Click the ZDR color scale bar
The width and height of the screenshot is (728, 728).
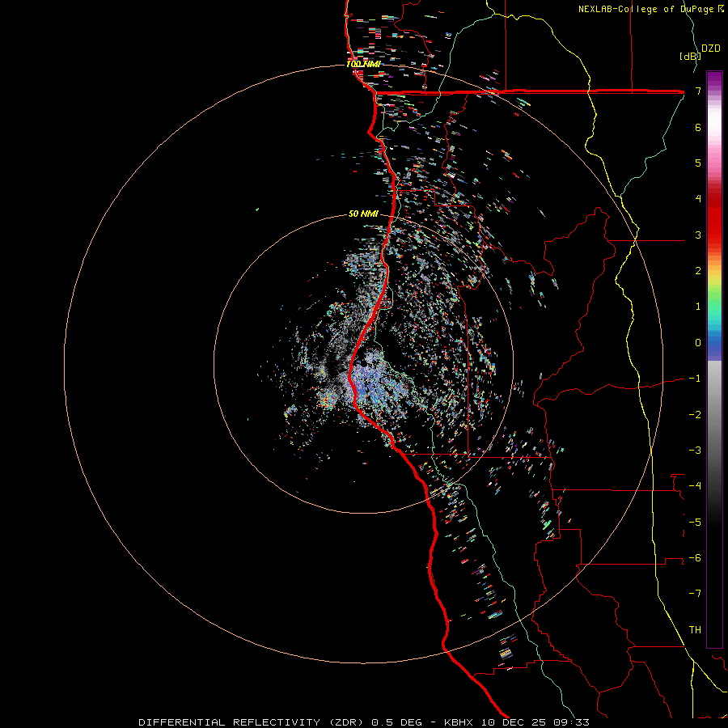(714, 359)
